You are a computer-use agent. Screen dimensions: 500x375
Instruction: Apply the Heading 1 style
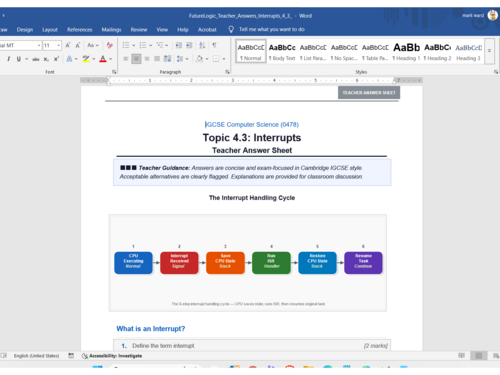(x=406, y=51)
